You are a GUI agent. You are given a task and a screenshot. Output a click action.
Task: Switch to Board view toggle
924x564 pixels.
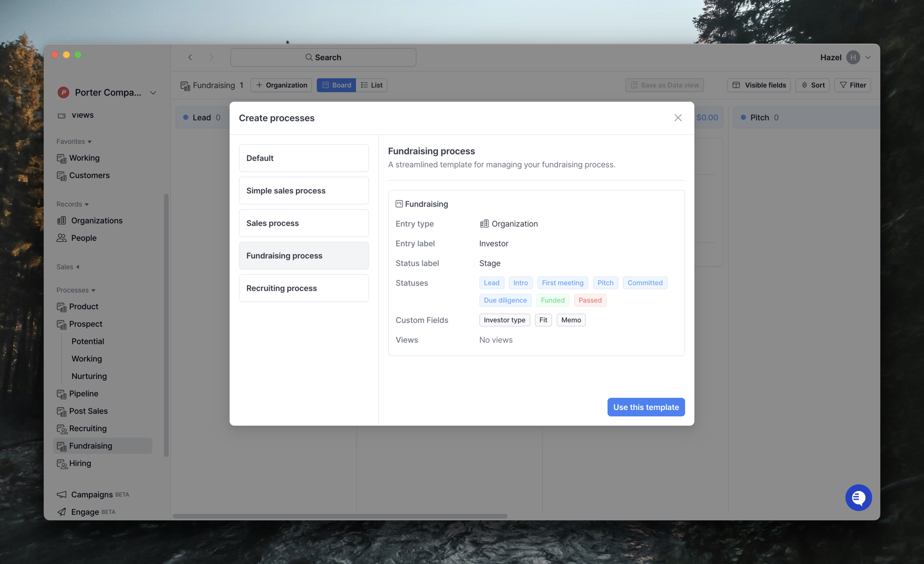pos(336,85)
